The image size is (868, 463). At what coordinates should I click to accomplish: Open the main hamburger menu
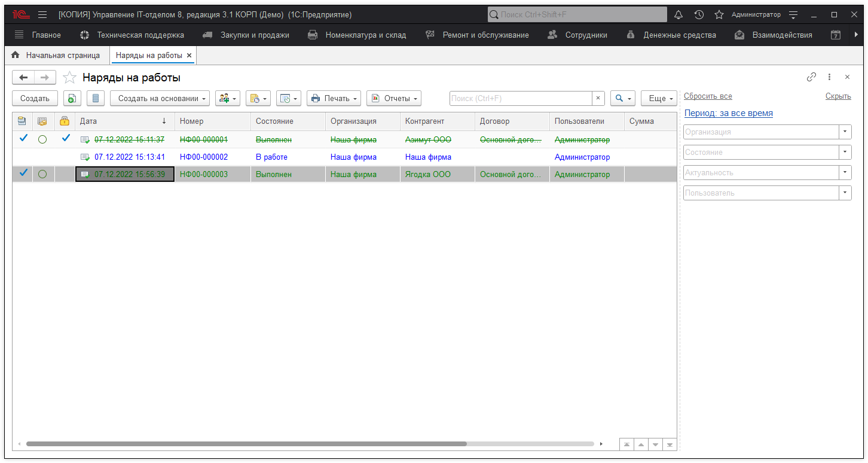(x=42, y=14)
